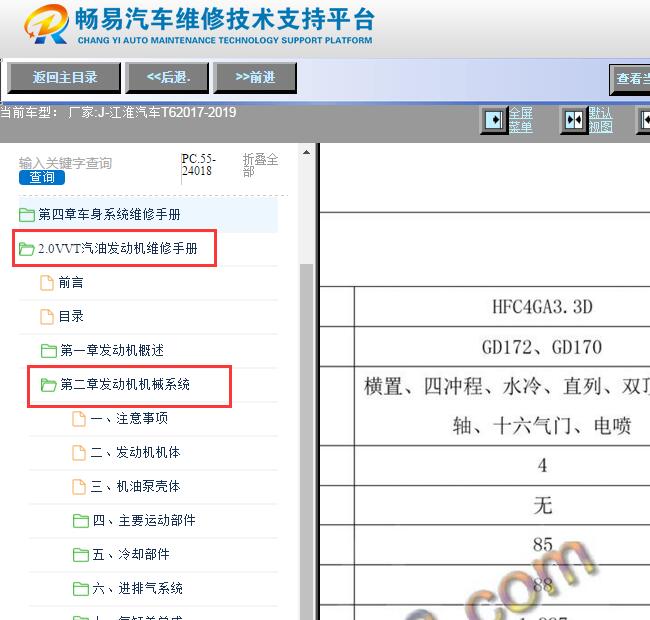Open 一、注意事项 section
The image size is (650, 620).
tap(129, 419)
